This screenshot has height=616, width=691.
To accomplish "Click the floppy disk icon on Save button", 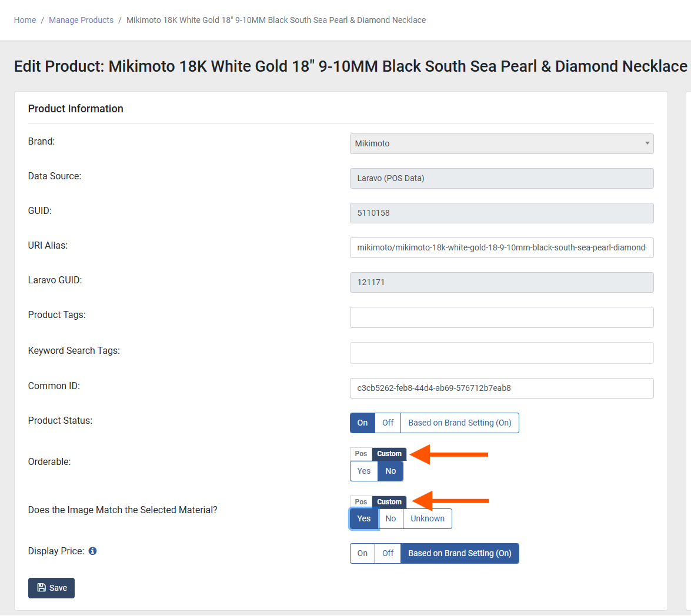I will (x=41, y=587).
